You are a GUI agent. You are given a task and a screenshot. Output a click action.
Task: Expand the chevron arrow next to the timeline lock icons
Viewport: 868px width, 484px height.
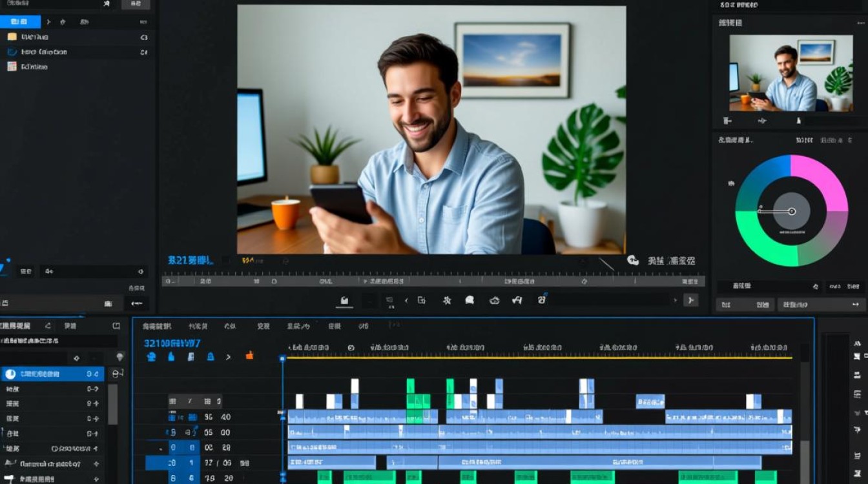[228, 356]
